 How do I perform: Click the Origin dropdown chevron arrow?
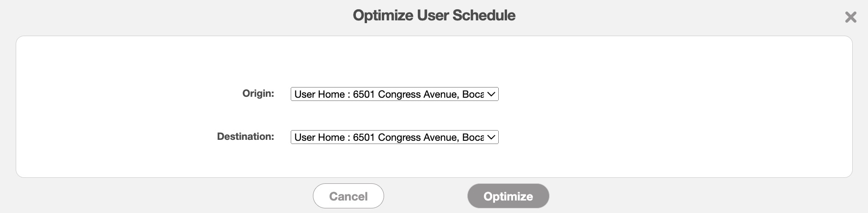coord(491,94)
